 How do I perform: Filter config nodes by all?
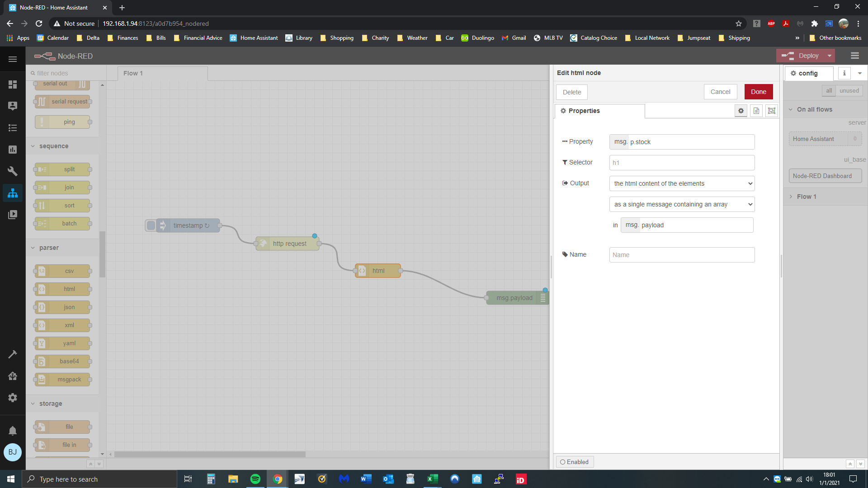(x=829, y=90)
